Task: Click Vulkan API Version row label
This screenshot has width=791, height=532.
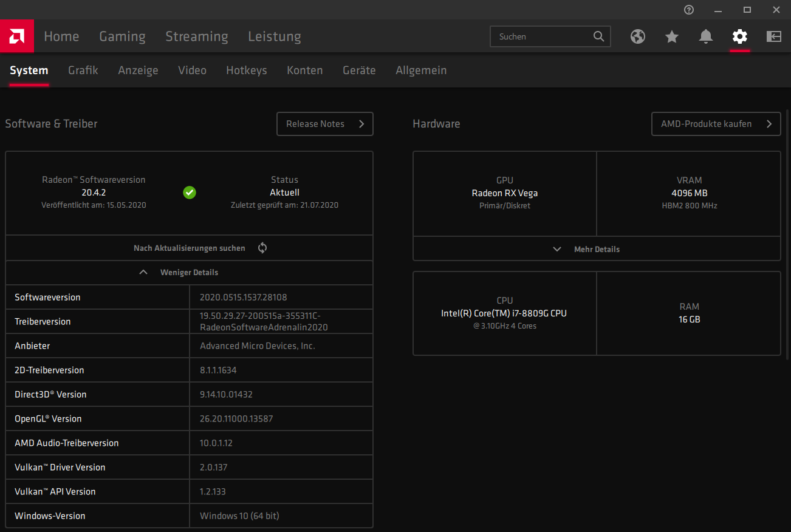Action: [55, 491]
